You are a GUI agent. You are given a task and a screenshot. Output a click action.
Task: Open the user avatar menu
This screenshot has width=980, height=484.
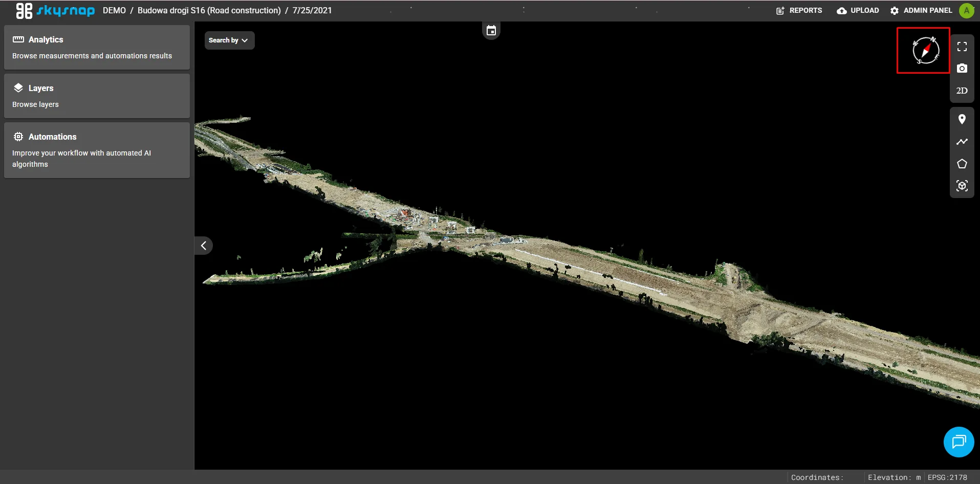pyautogui.click(x=966, y=10)
